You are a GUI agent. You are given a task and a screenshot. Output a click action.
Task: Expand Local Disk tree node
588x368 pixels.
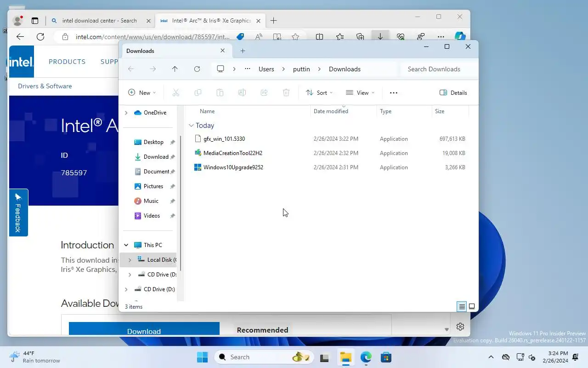click(130, 260)
